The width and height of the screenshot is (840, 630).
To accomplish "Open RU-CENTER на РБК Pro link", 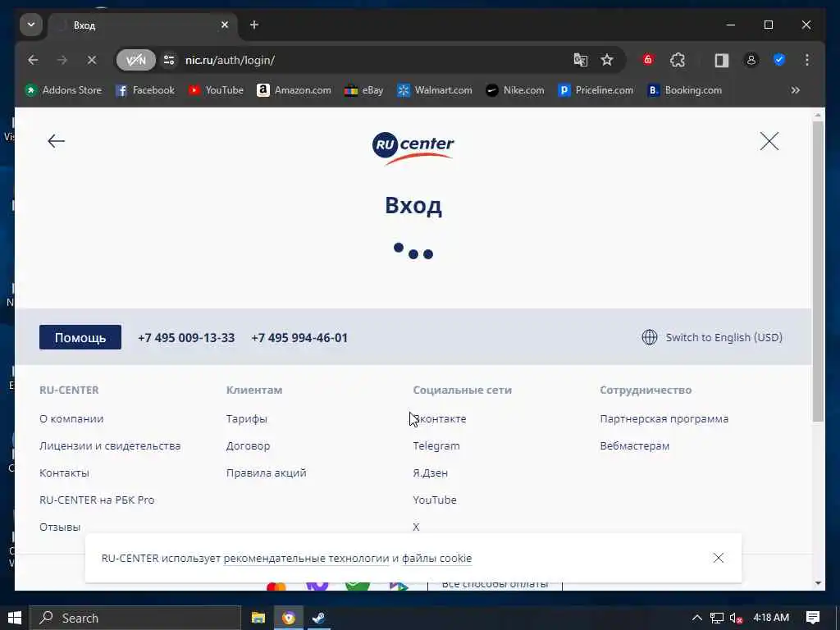I will point(97,500).
